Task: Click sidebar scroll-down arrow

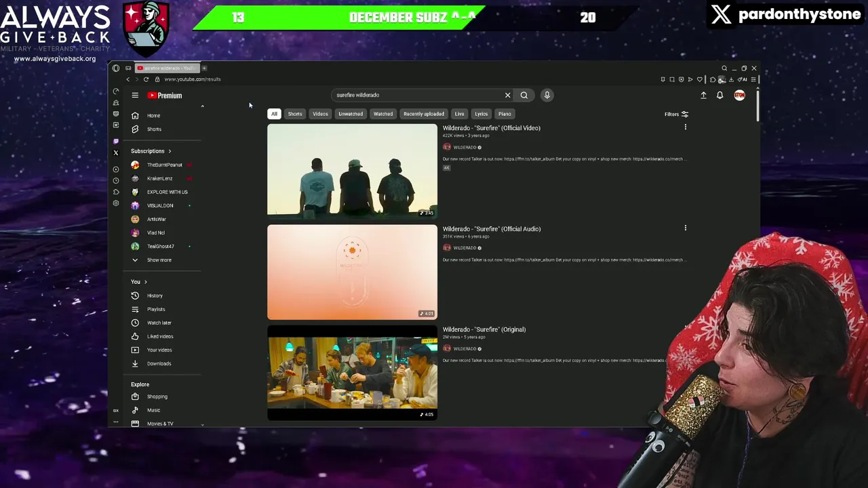Action: pyautogui.click(x=202, y=424)
